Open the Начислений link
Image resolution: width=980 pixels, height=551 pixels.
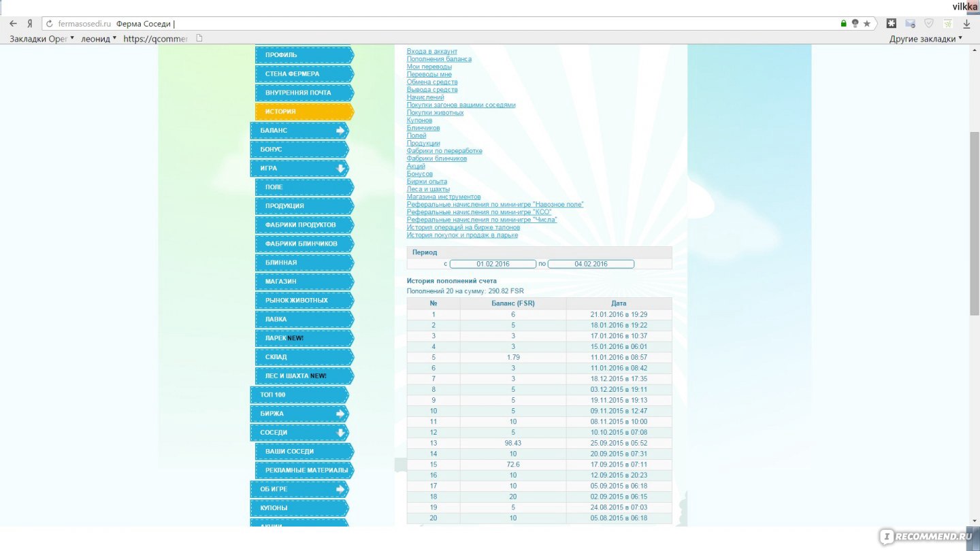425,97
